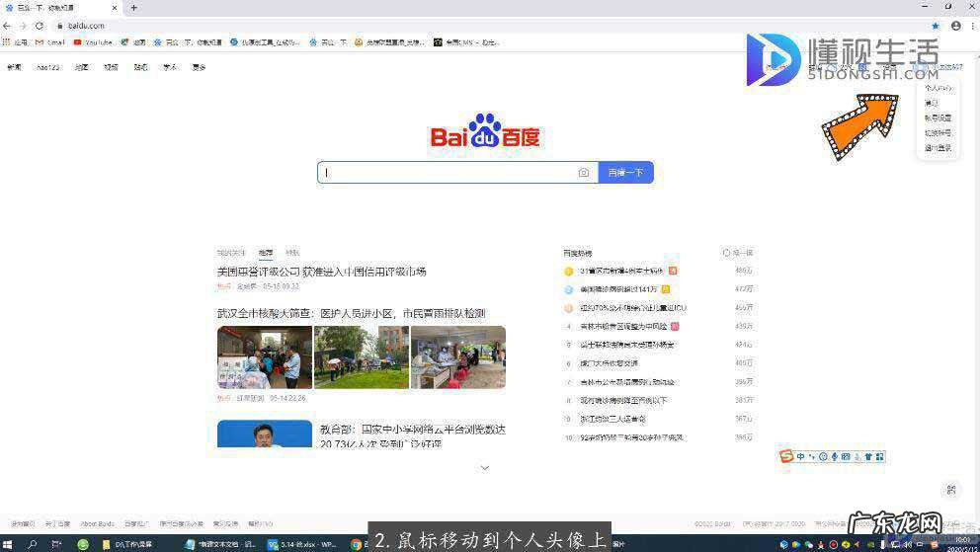Go back with the browser back arrow
This screenshot has height=552, width=980.
coord(7,26)
